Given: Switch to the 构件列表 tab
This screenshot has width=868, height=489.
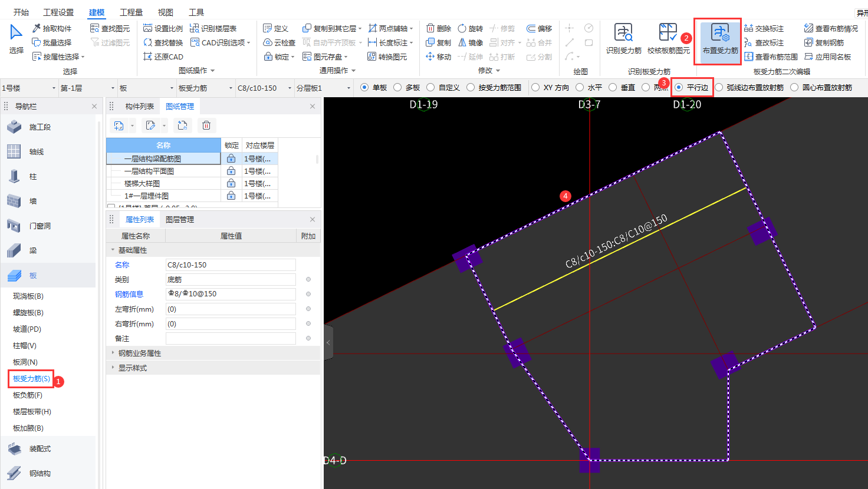Looking at the screenshot, I should click(140, 106).
